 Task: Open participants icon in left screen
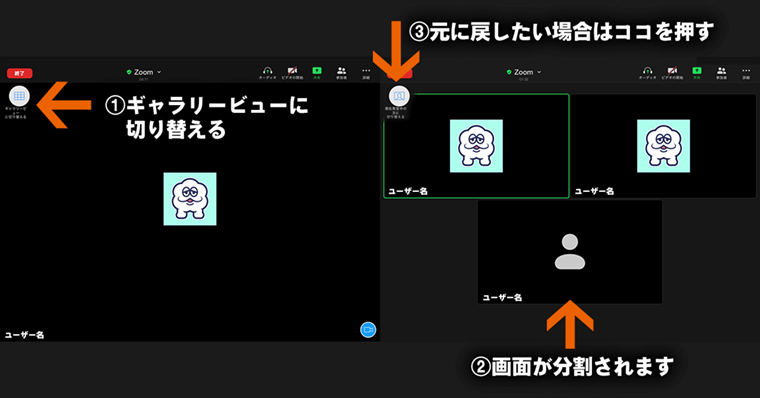(341, 73)
